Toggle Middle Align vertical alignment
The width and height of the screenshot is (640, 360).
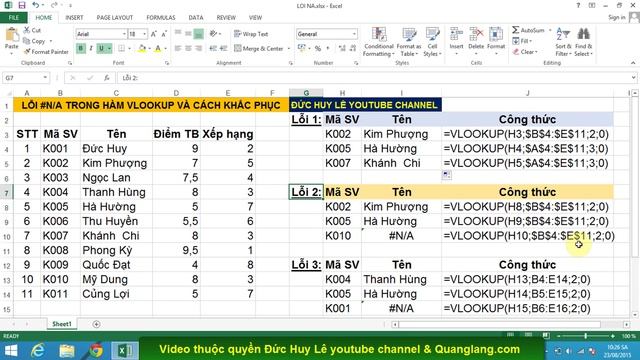188,34
